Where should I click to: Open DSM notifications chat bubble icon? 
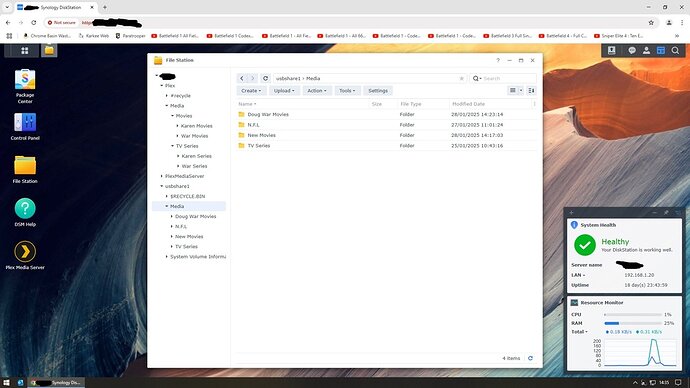tap(632, 51)
